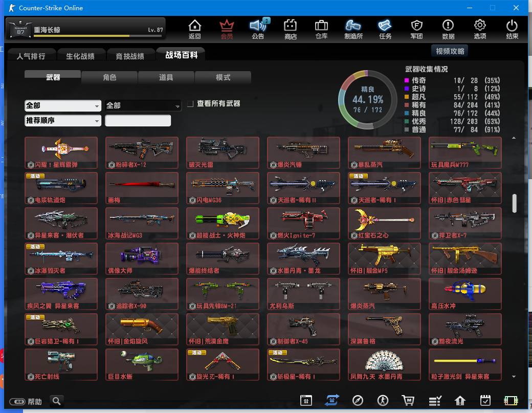This screenshot has width=532, height=413.
Task: Open the calendar check icon
Action: tap(485, 400)
